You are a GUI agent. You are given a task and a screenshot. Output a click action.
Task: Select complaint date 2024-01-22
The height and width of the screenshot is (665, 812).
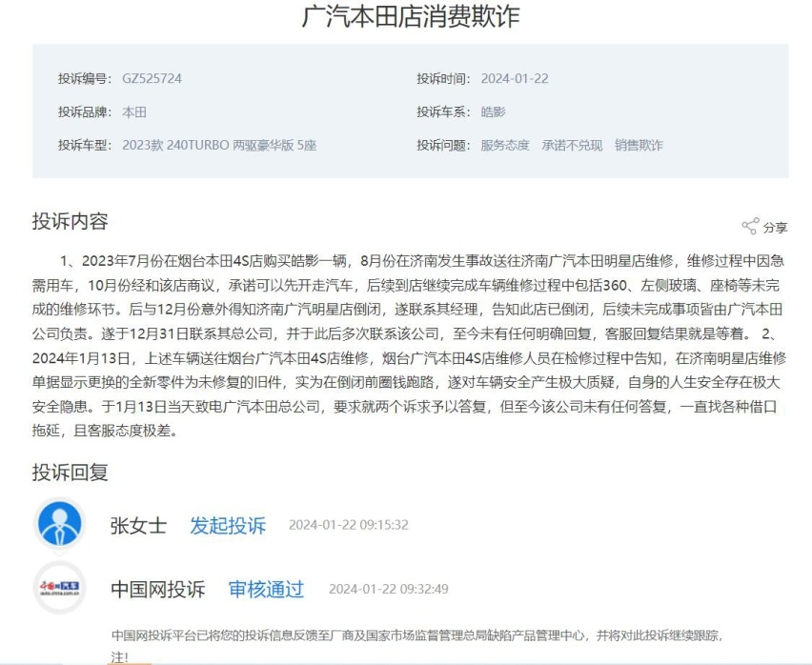click(x=515, y=79)
